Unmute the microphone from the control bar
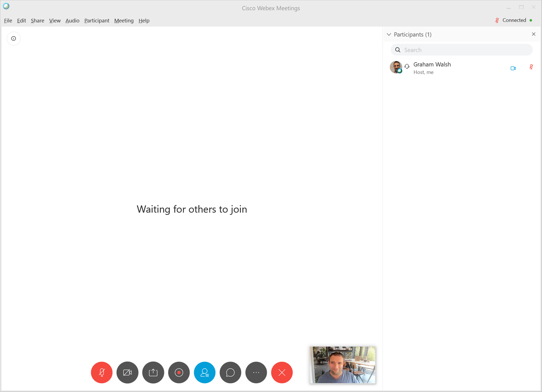 (x=101, y=372)
